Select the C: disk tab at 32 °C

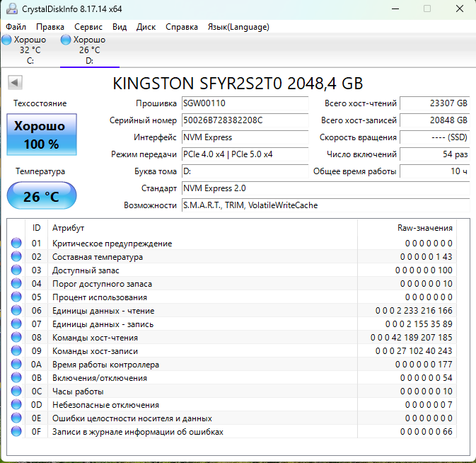(x=30, y=50)
